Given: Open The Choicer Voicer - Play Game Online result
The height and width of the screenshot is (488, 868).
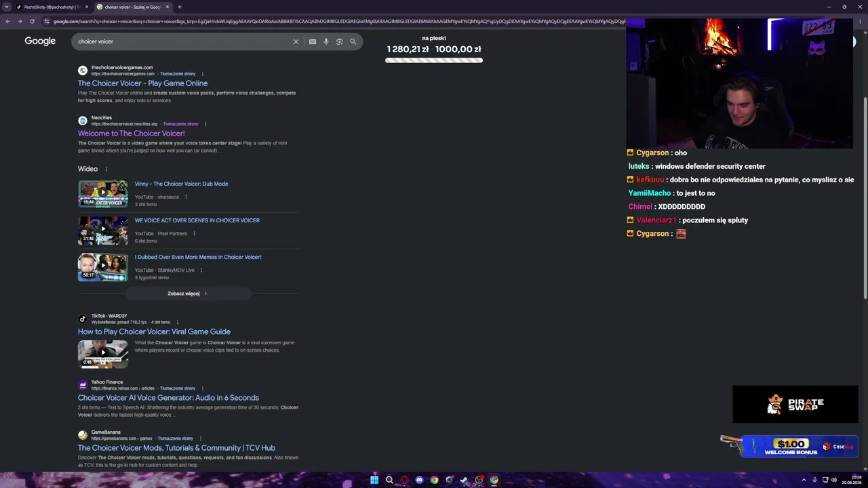Looking at the screenshot, I should [142, 83].
